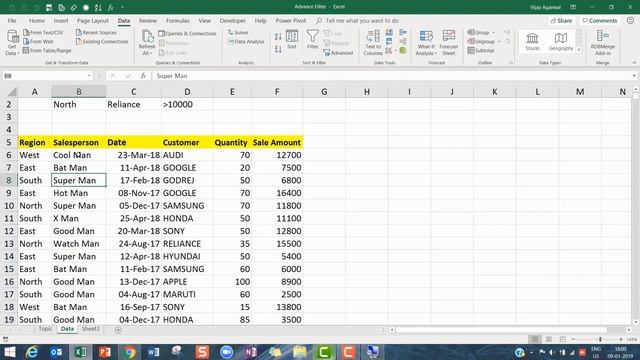Open Recent Sources
640x360 pixels.
(96, 32)
